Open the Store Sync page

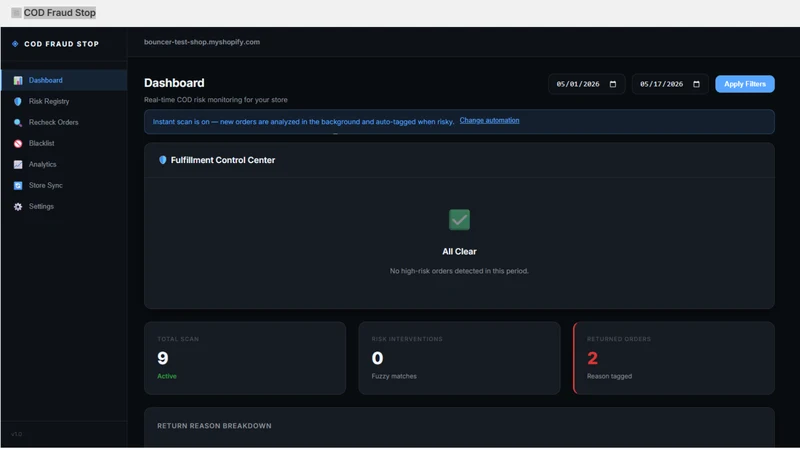[64, 186]
